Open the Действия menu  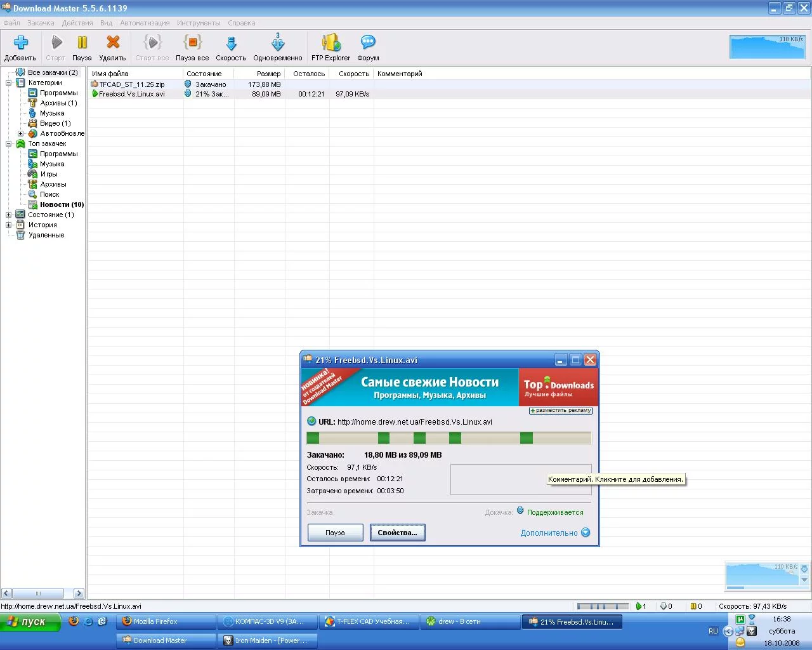[x=77, y=23]
